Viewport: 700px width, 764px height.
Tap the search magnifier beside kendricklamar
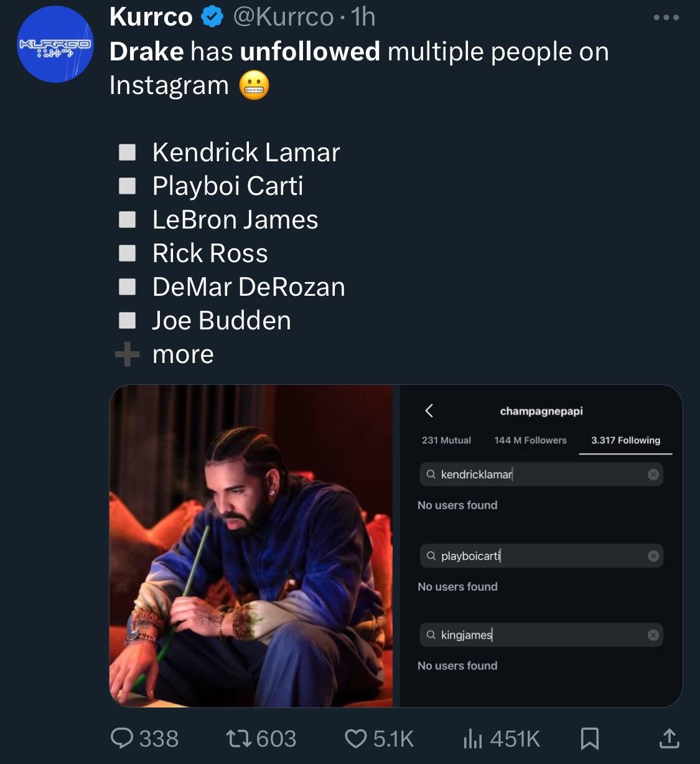[431, 474]
